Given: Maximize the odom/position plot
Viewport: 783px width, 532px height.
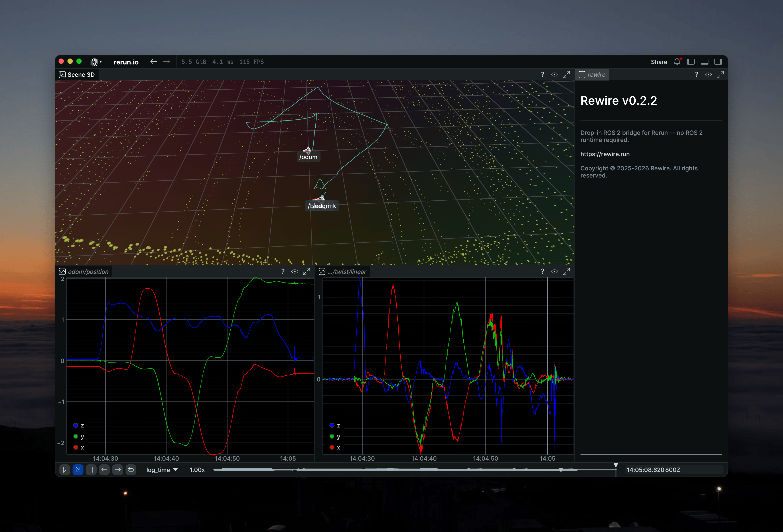Looking at the screenshot, I should pyautogui.click(x=306, y=272).
